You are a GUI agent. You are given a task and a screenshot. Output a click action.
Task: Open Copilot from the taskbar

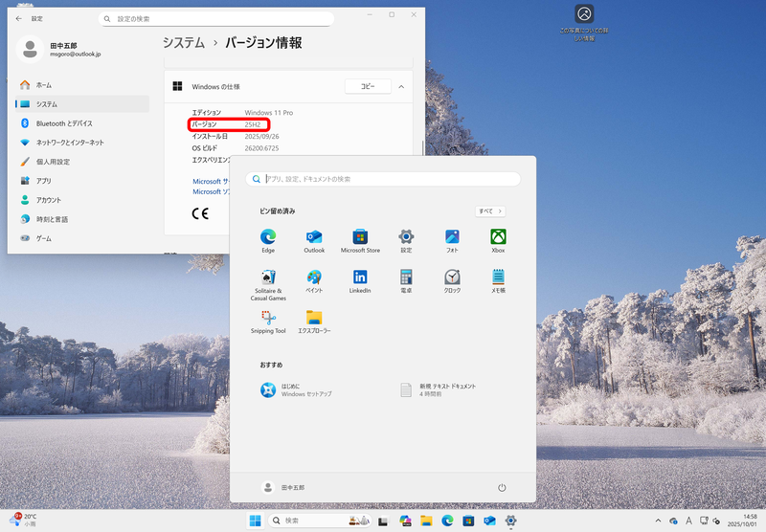405,521
